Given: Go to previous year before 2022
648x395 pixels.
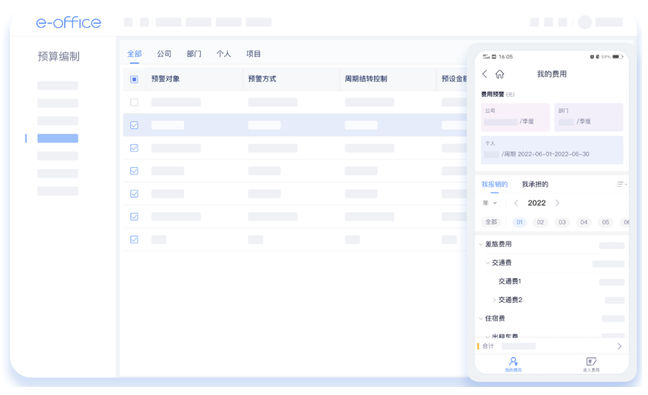Looking at the screenshot, I should tap(516, 203).
